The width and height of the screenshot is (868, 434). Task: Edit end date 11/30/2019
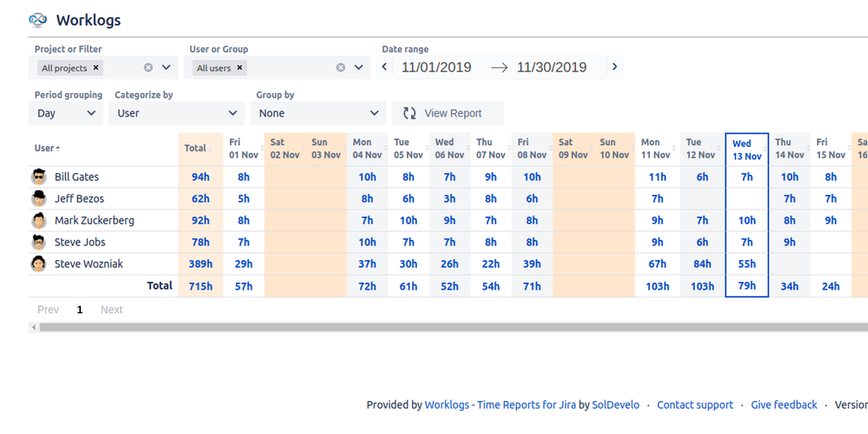[x=552, y=68]
